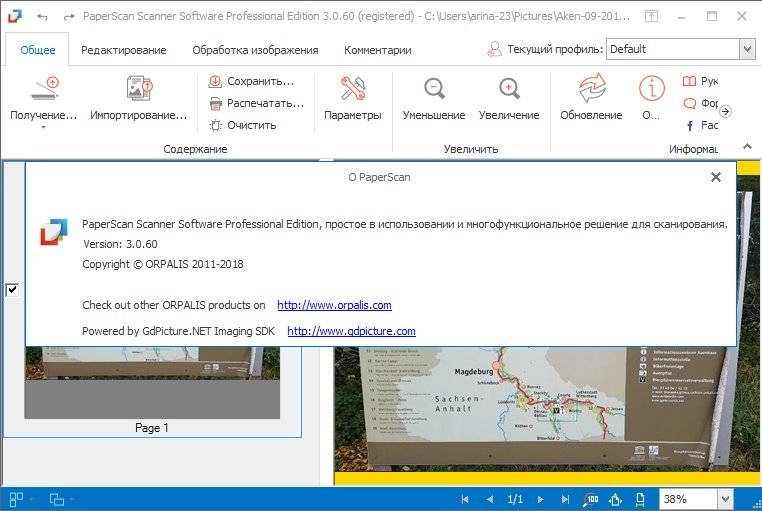Click the thumbnail view grid icon in status bar

17,499
